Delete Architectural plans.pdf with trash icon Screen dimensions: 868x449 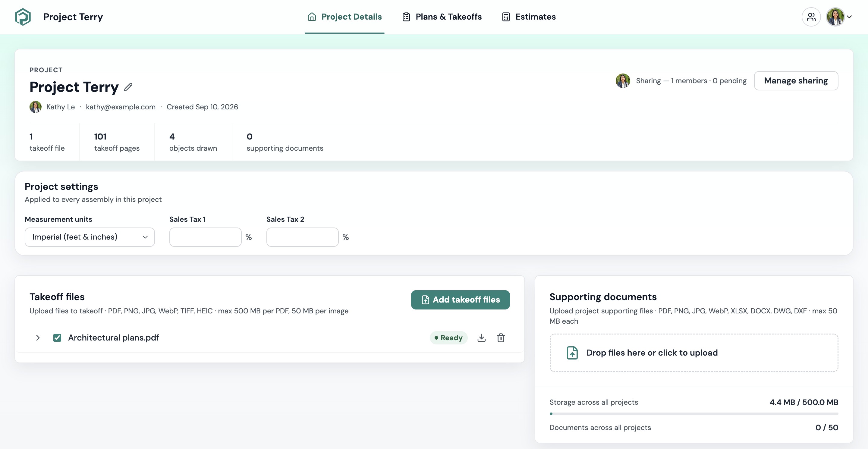[x=501, y=338]
